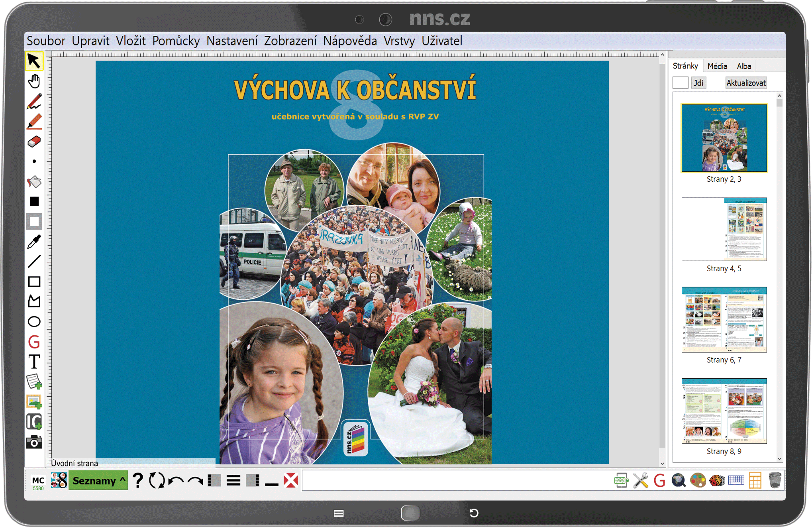
Task: Pick the eyedropper tool
Action: coord(34,242)
